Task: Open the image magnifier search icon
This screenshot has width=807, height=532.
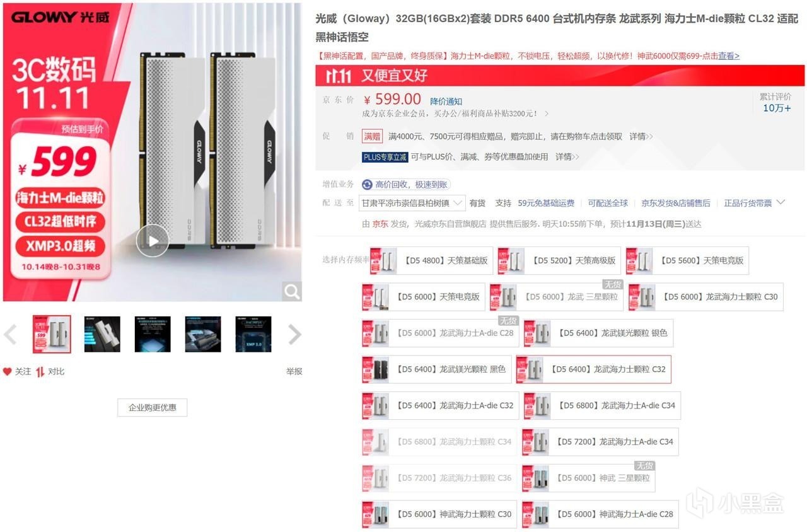Action: coord(291,291)
